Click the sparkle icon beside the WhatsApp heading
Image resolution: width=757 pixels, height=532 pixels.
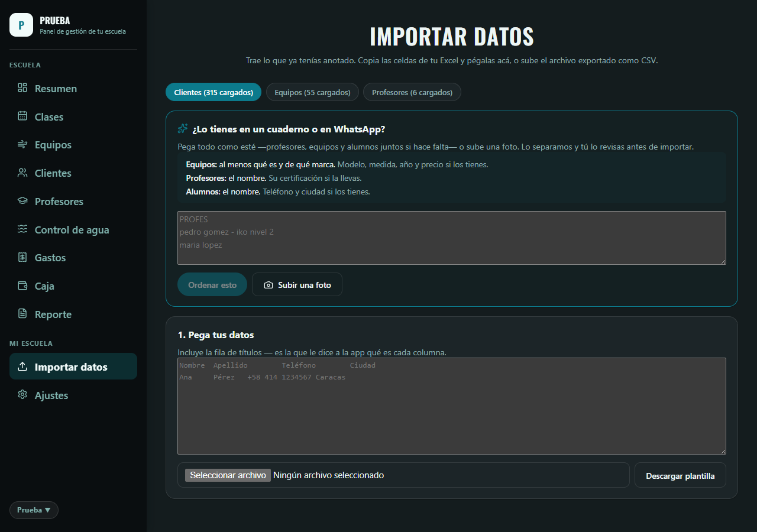[x=183, y=129]
